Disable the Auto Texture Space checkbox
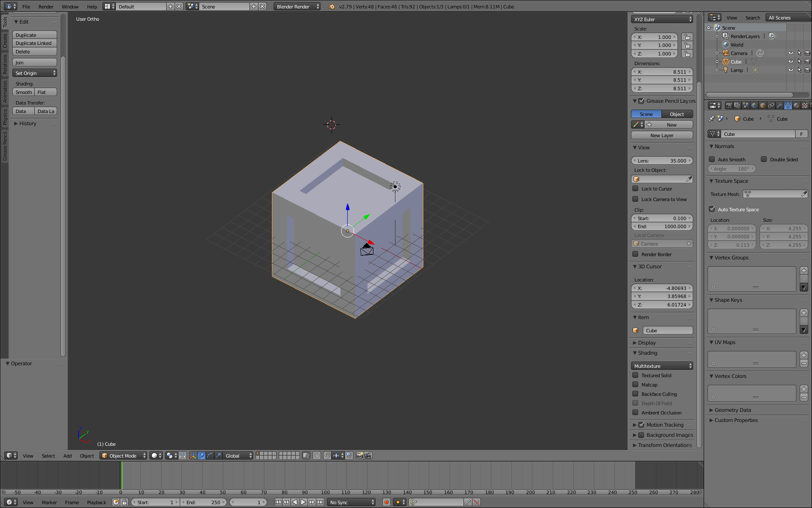This screenshot has width=812, height=508. click(712, 209)
